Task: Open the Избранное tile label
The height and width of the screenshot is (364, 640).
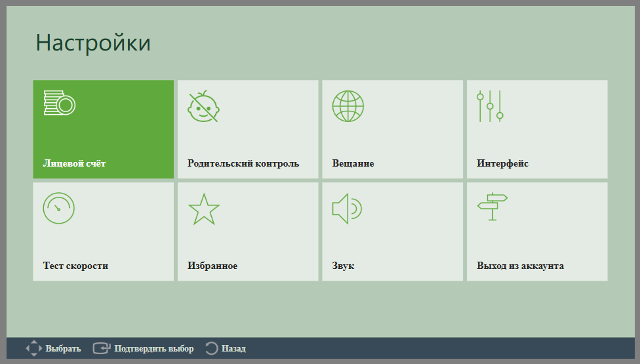Action: pos(212,266)
